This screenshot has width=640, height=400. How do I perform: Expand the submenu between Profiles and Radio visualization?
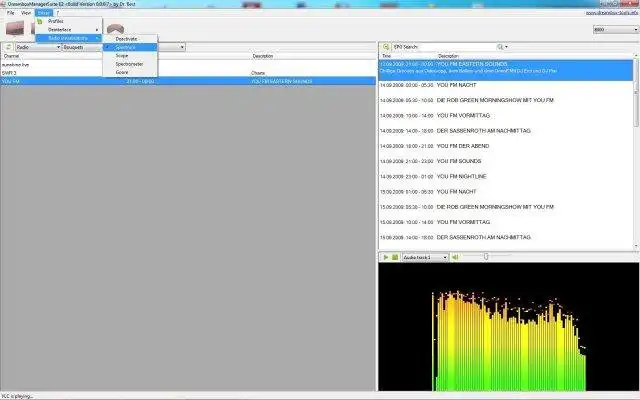tap(69, 30)
